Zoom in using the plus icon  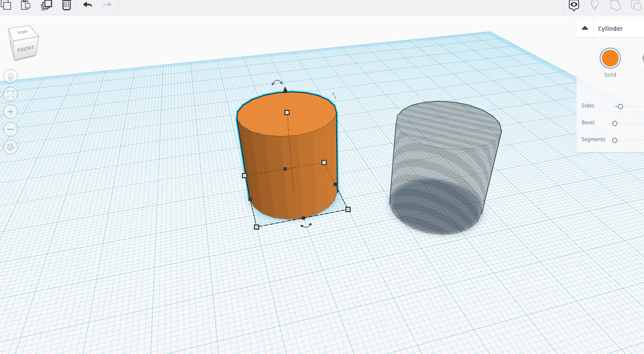(10, 112)
